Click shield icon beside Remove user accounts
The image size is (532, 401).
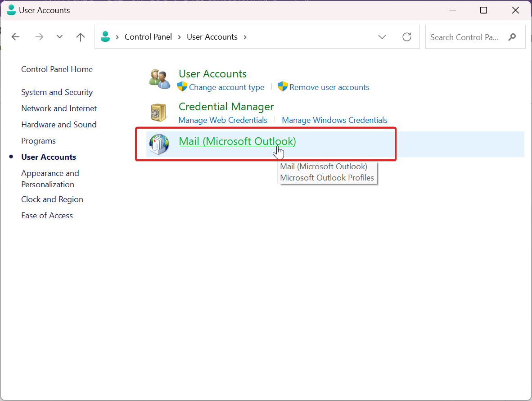(283, 87)
